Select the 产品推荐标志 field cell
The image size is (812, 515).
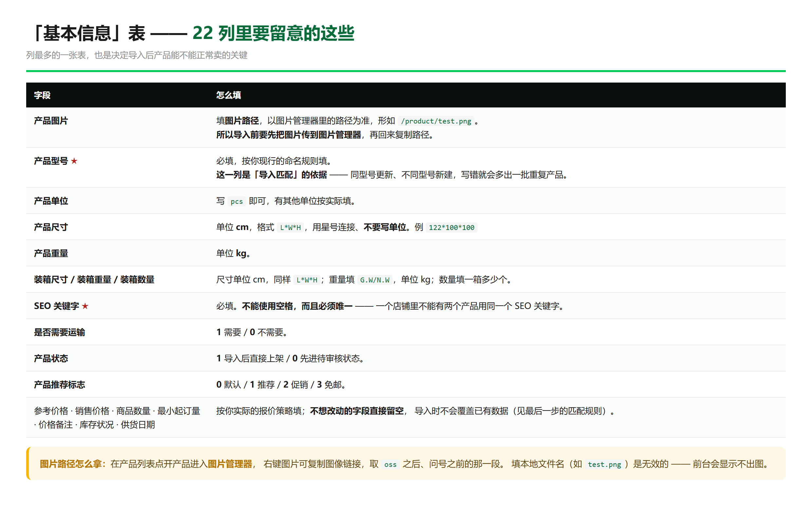tap(117, 384)
